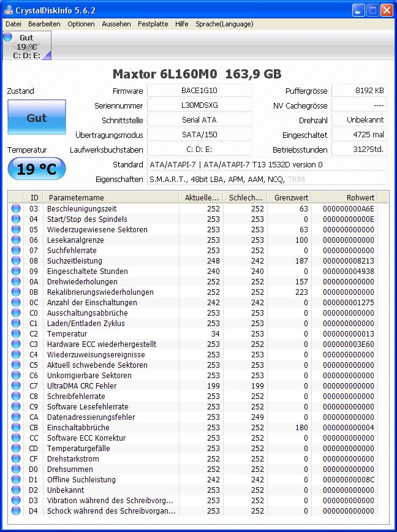This screenshot has width=397, height=532.
Task: Click the status orb for Unkorrigierbare Sektoren
Action: [x=16, y=375]
